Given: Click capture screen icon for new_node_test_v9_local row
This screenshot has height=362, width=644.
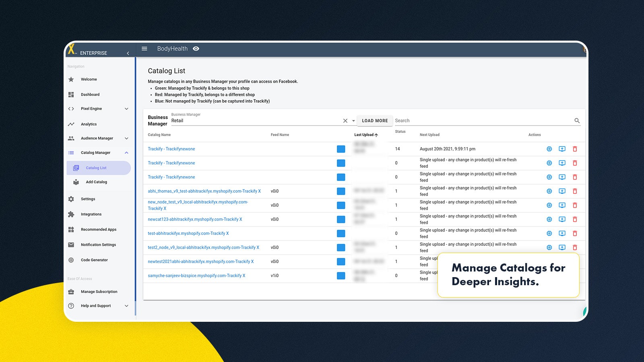Looking at the screenshot, I should tap(562, 205).
